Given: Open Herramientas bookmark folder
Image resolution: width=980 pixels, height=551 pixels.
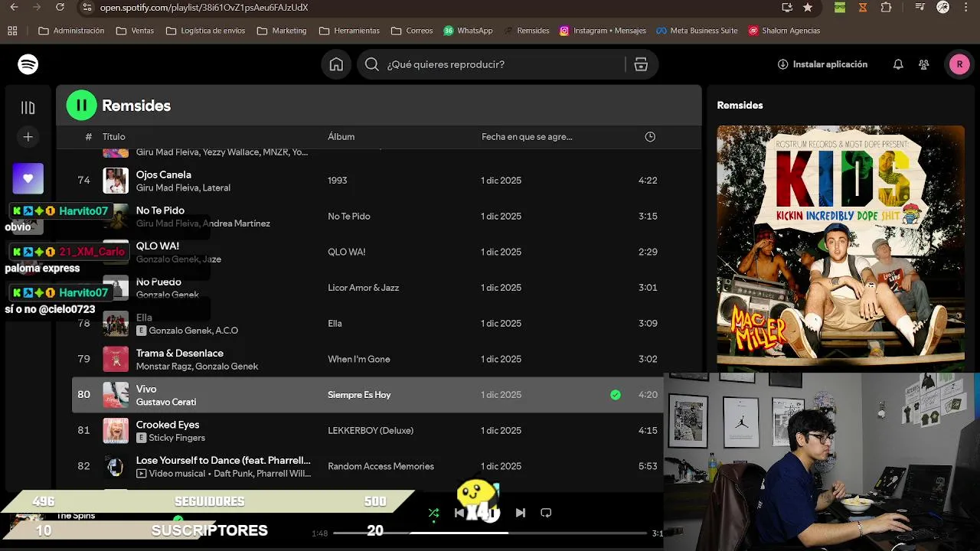Looking at the screenshot, I should point(349,31).
